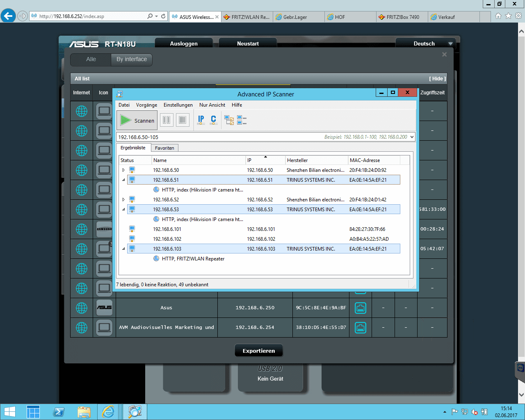Open the browser home icon

pyautogui.click(x=498, y=16)
